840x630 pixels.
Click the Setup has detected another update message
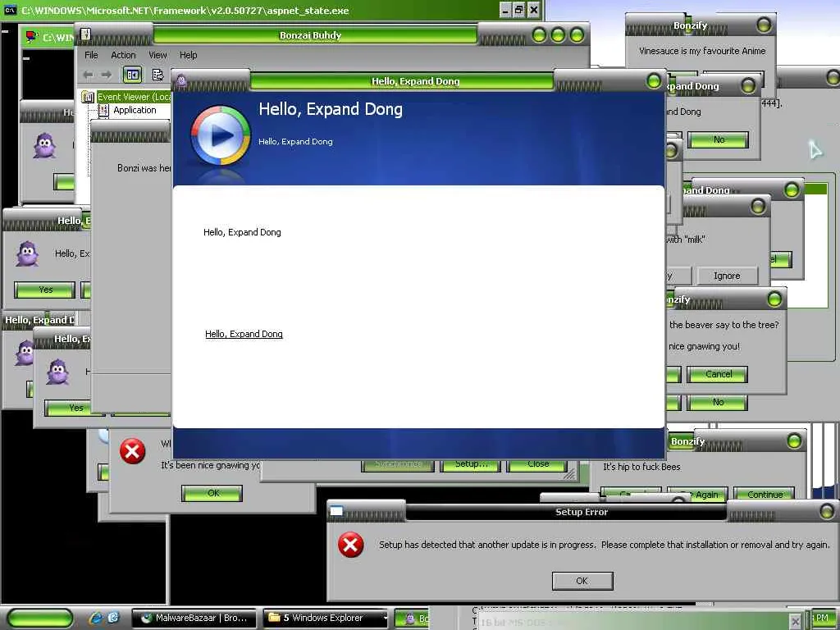pos(604,545)
